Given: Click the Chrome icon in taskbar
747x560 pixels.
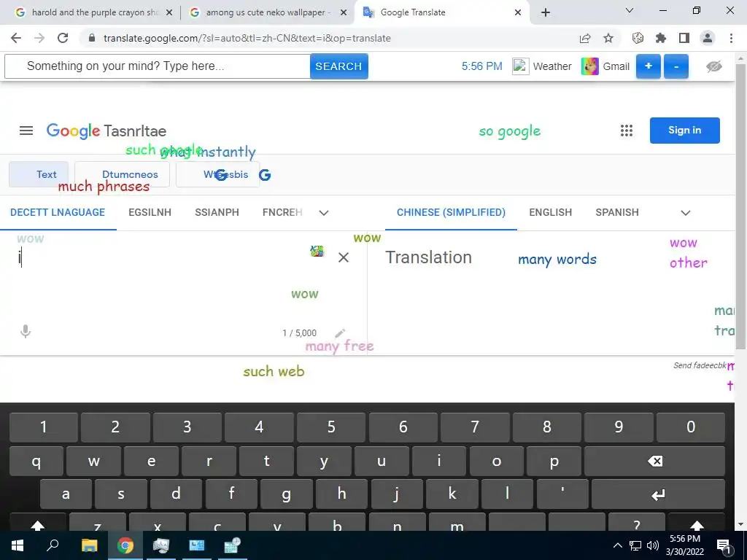Looking at the screenshot, I should [x=125, y=545].
